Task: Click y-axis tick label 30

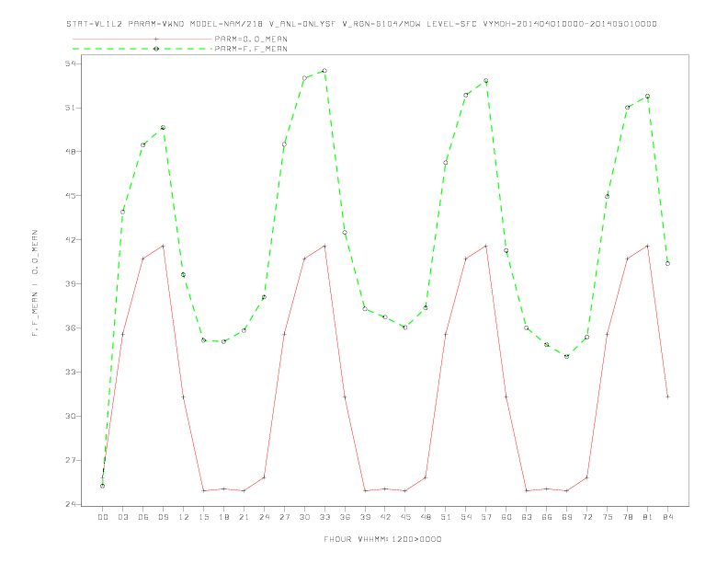Action: 70,416
